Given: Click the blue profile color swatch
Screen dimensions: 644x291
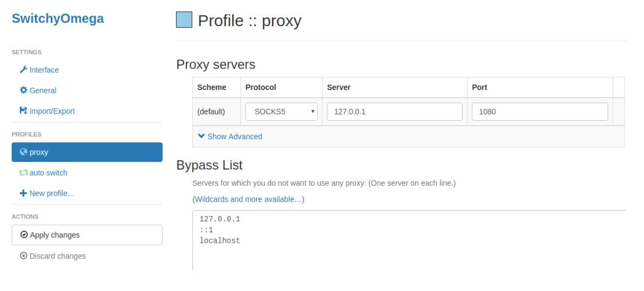Looking at the screenshot, I should pyautogui.click(x=184, y=21).
